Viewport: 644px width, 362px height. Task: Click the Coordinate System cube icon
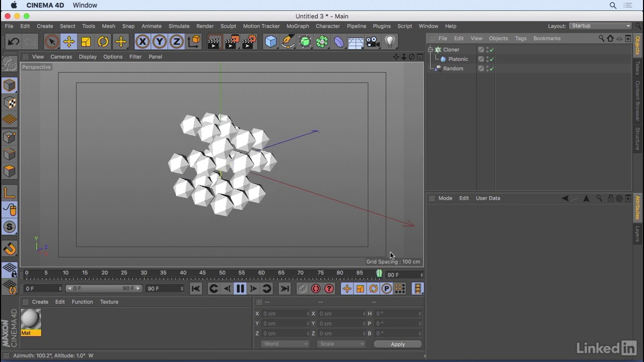pos(194,42)
